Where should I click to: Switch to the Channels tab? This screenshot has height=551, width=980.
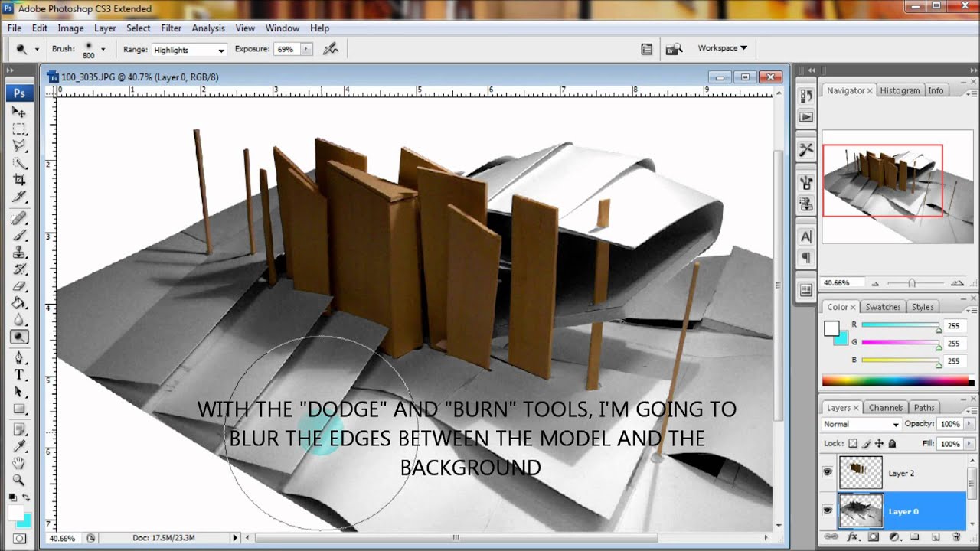885,408
